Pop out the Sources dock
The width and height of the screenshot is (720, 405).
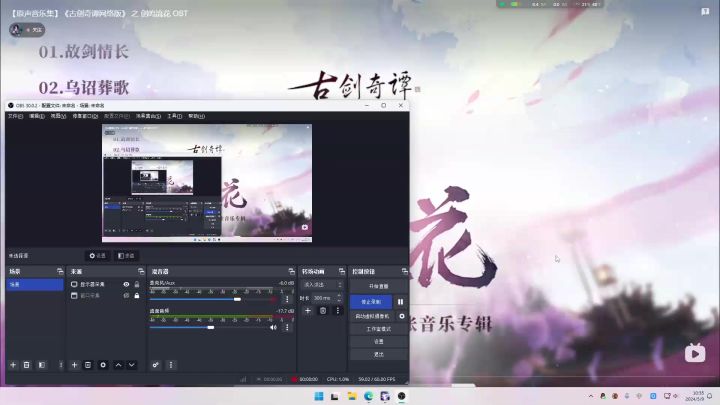point(141,271)
